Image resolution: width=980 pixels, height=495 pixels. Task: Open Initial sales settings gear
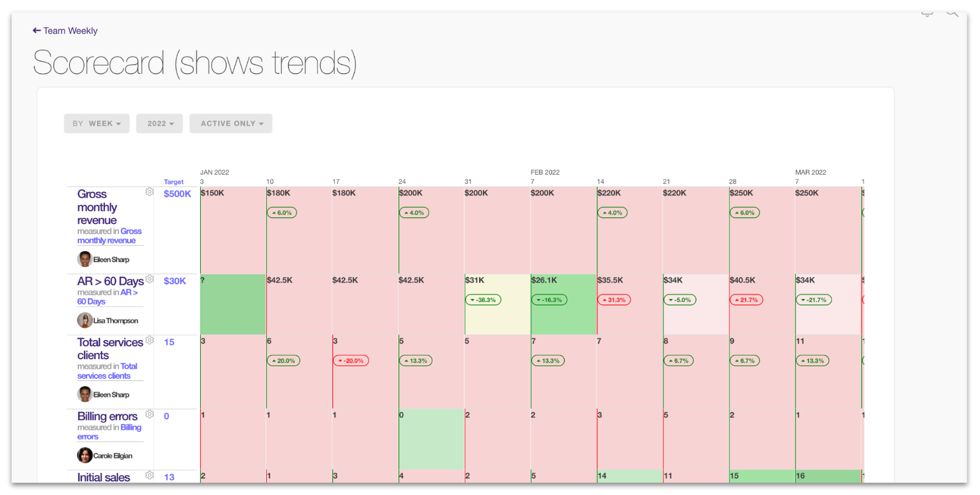point(149,475)
